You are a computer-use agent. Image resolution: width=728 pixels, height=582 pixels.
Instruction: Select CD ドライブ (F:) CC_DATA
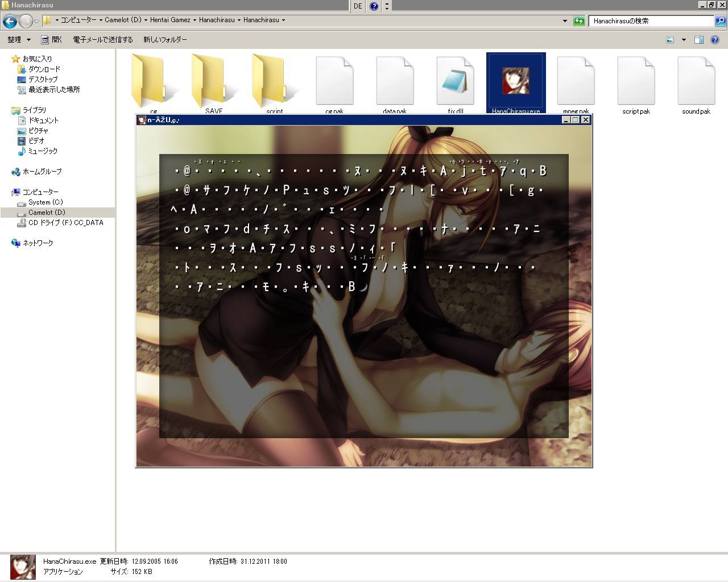point(66,222)
